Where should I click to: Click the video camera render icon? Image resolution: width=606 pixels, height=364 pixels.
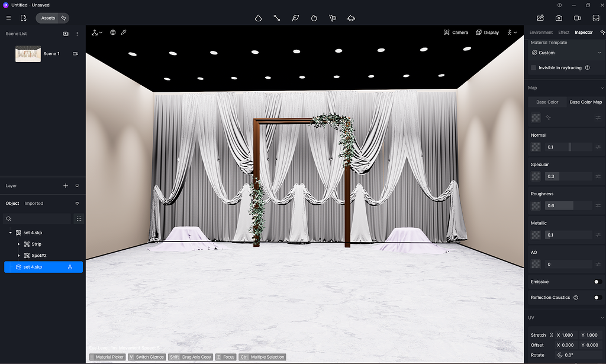point(577,18)
